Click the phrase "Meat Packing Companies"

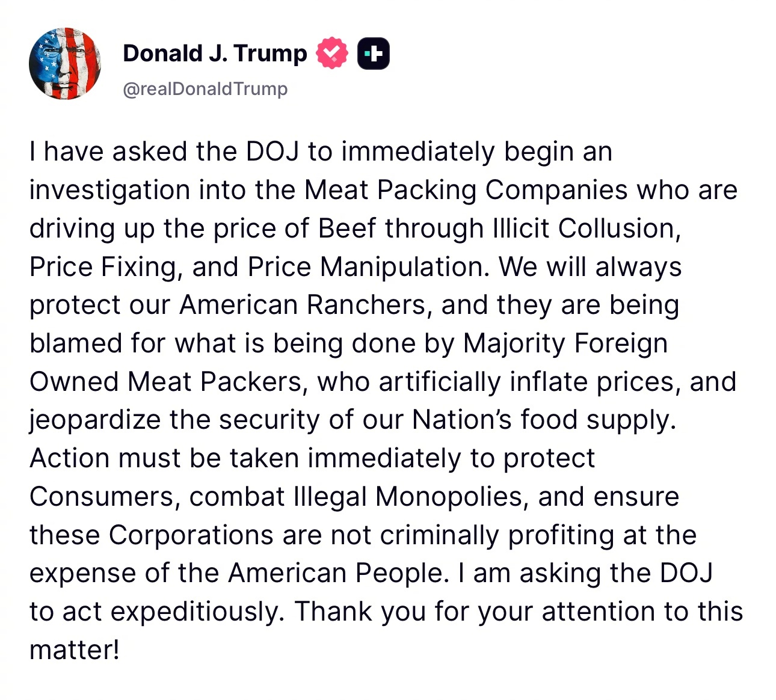[466, 190]
